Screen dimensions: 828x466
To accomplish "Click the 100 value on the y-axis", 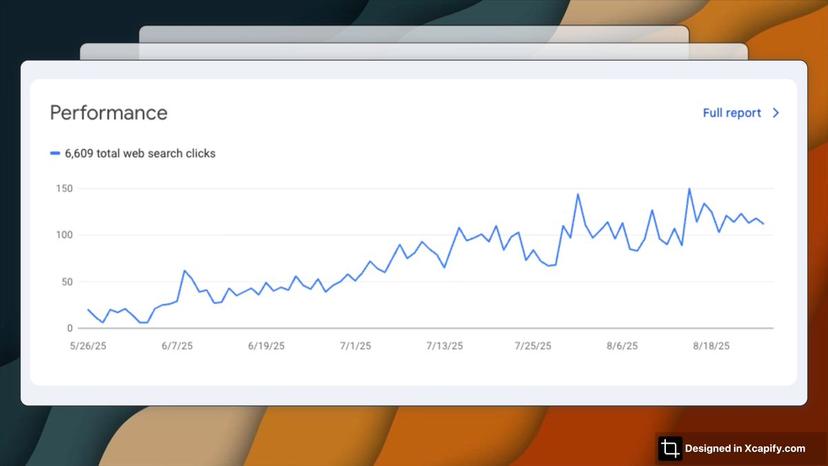I will (x=64, y=235).
